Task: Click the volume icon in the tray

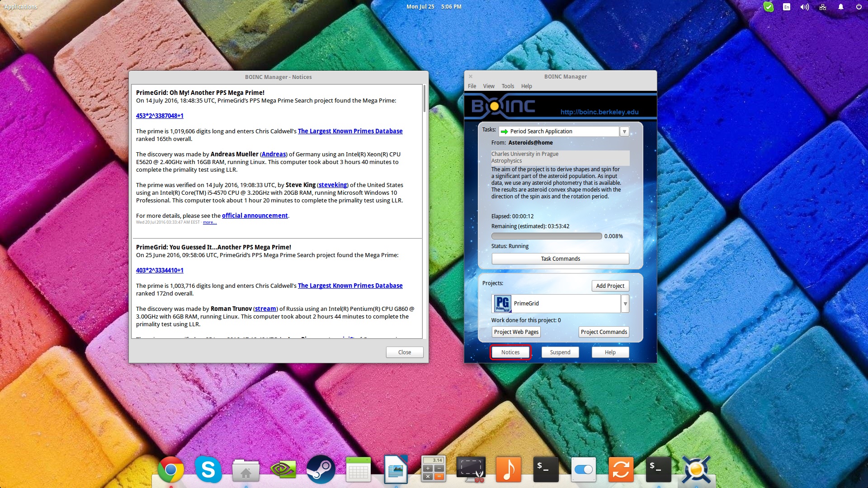Action: (x=804, y=7)
